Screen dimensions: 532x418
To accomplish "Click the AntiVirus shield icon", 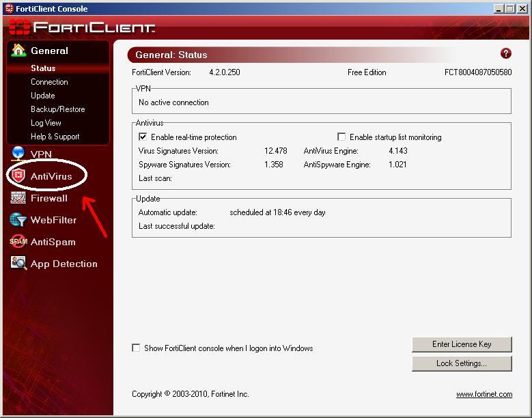I will [18, 176].
